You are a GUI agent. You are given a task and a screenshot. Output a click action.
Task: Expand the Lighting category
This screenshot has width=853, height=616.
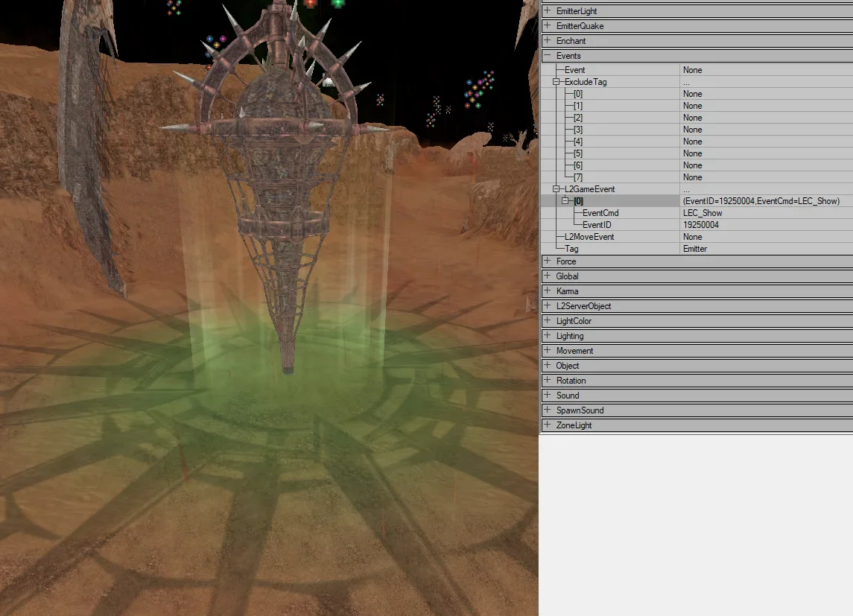click(548, 335)
